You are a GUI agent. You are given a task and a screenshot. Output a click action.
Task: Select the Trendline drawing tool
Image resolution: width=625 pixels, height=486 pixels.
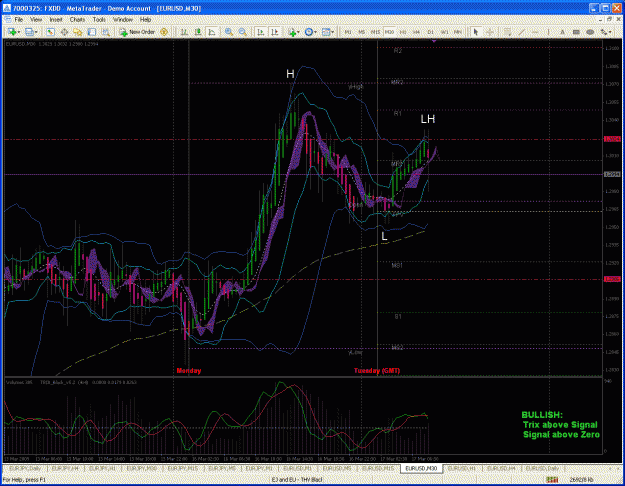click(521, 32)
